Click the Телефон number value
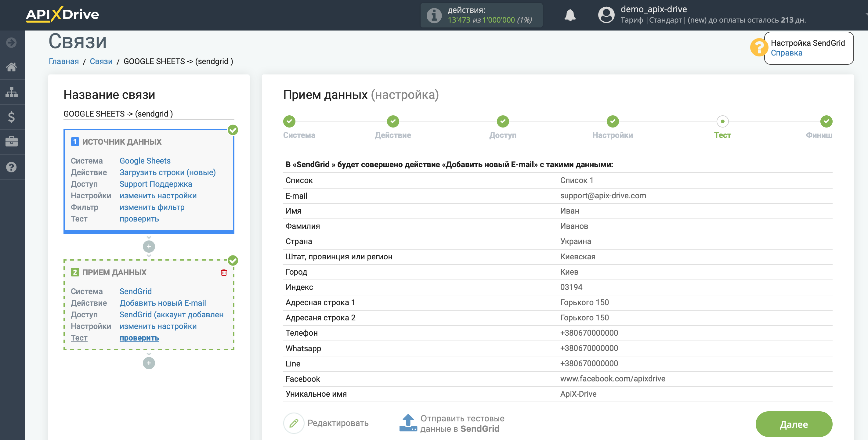The height and width of the screenshot is (440, 868). pos(589,333)
